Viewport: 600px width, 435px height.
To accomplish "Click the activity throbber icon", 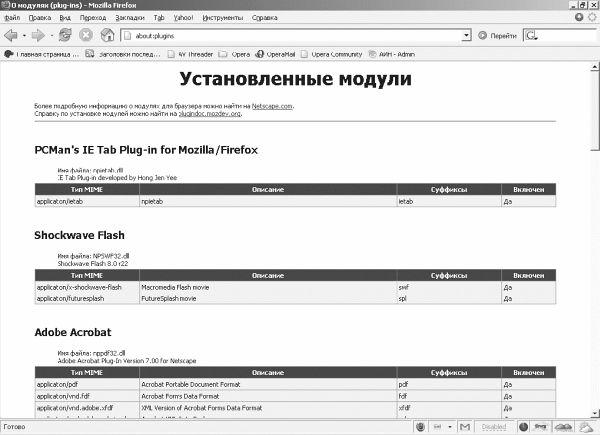I will pyautogui.click(x=592, y=17).
